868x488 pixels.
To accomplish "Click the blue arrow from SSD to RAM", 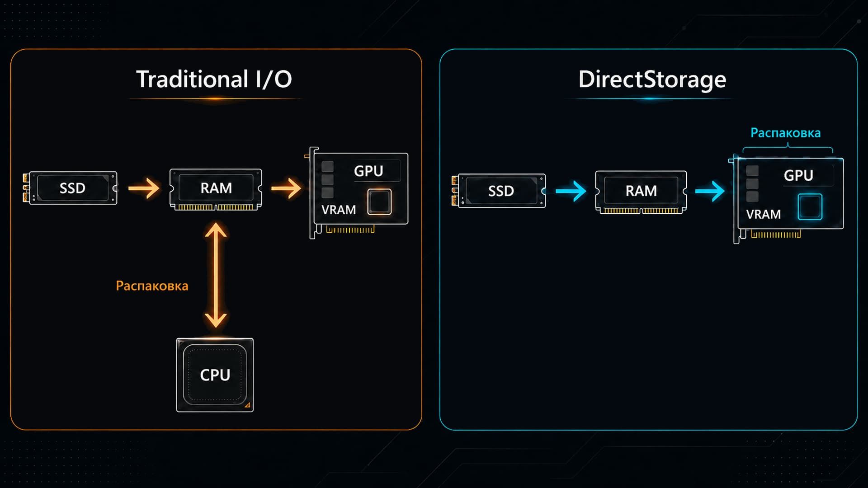I will [x=571, y=191].
